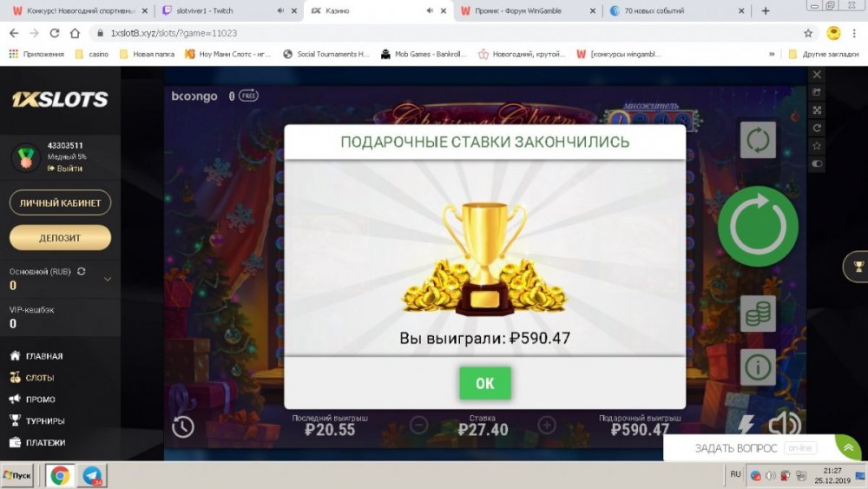The width and height of the screenshot is (868, 489).
Task: Mute the game sound speaker icon
Action: pos(785,426)
